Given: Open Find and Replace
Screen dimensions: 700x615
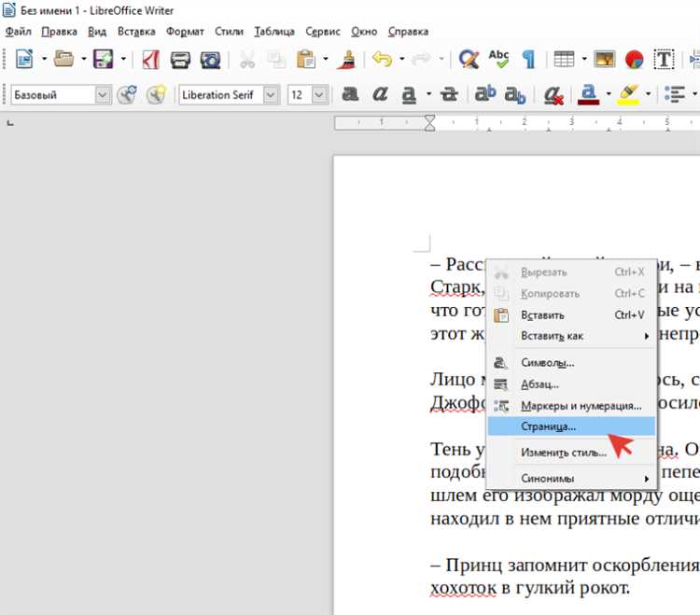Looking at the screenshot, I should (x=469, y=59).
